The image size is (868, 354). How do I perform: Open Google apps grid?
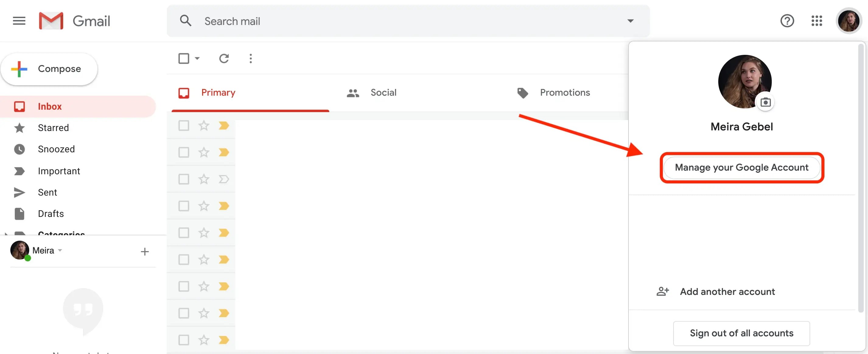coord(817,21)
